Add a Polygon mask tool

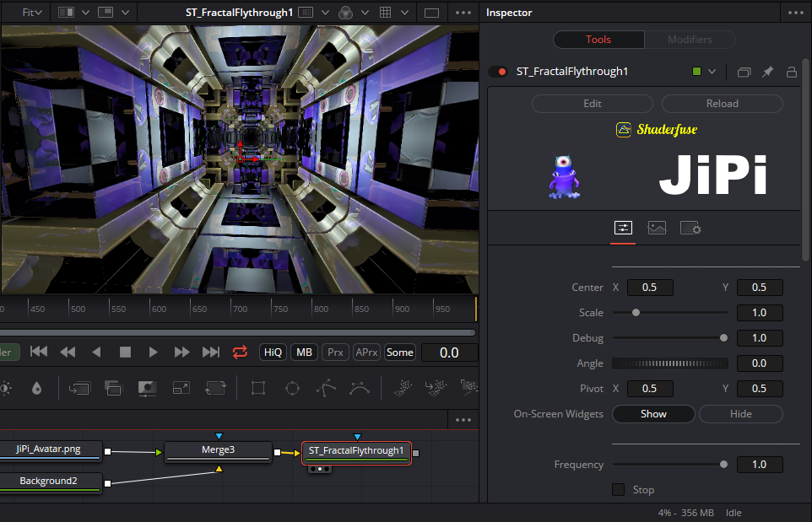coord(327,387)
